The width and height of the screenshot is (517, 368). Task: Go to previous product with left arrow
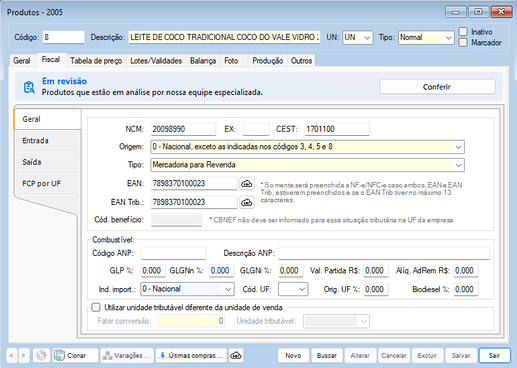tap(12, 356)
